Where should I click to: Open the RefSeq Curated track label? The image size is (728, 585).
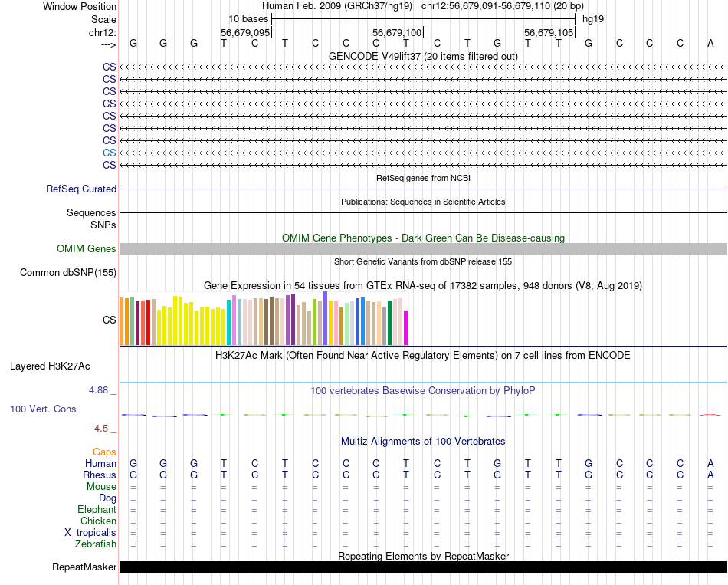[x=81, y=189]
